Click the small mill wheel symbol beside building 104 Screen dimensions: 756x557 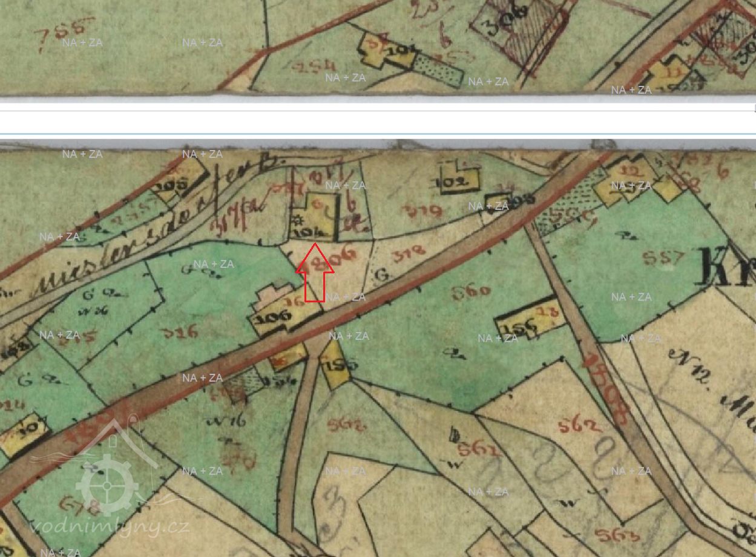click(298, 221)
